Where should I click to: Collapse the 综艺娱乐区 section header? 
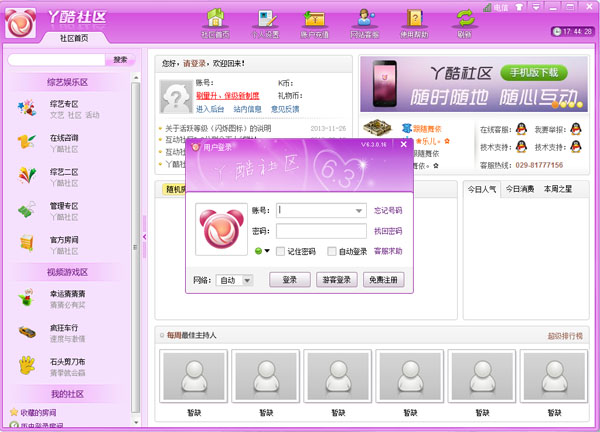pos(67,82)
